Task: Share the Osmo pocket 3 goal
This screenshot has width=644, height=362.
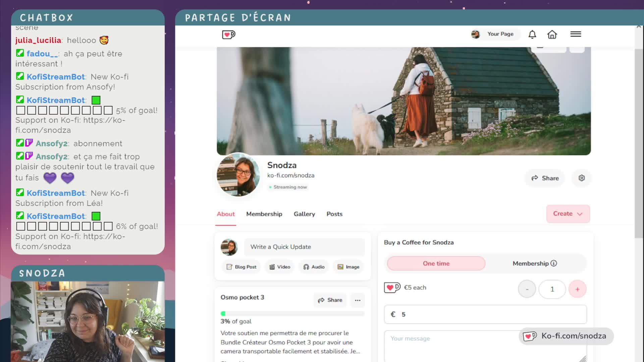Action: pos(330,300)
